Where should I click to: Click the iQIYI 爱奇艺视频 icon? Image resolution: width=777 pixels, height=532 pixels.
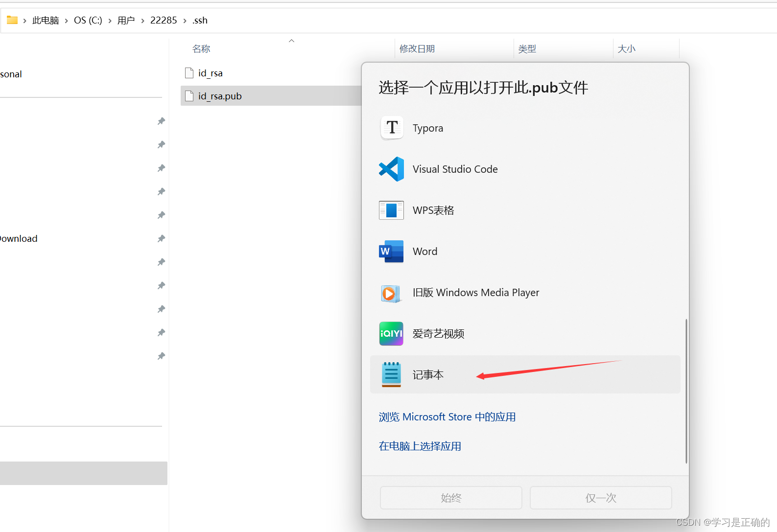click(391, 333)
